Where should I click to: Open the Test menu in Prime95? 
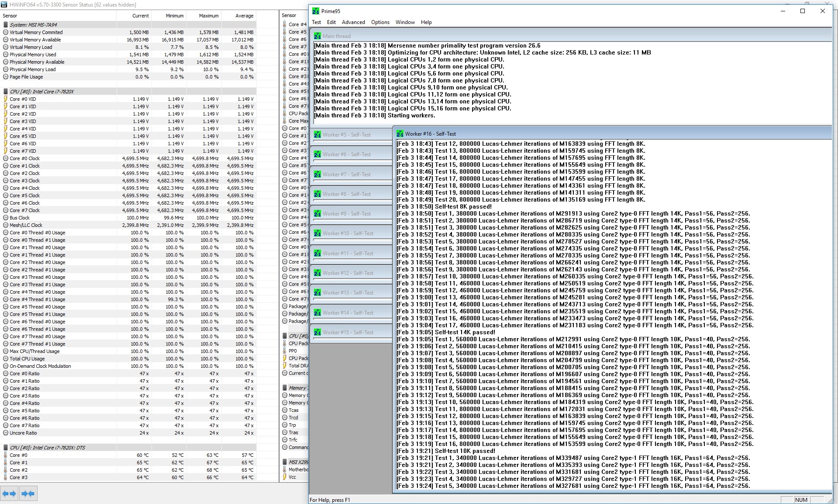(317, 22)
